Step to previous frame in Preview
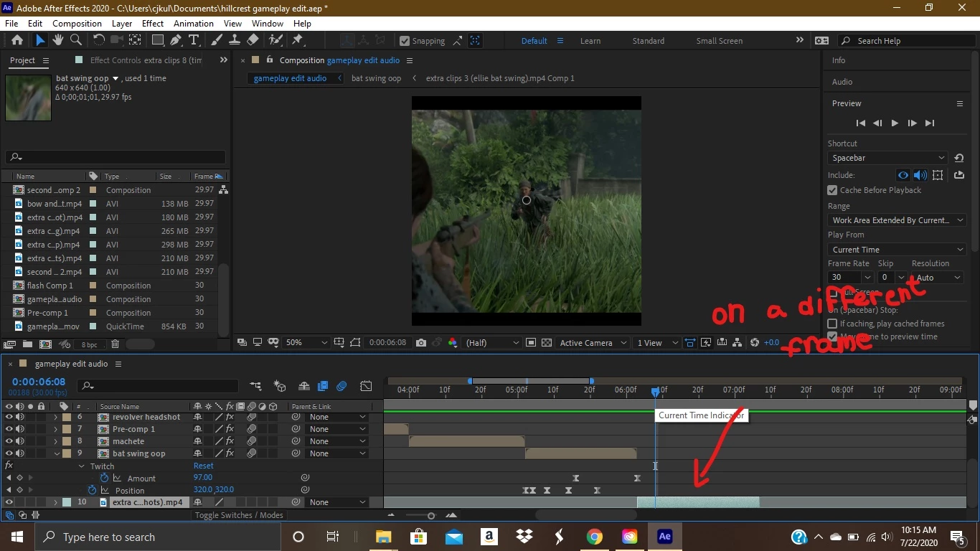 [877, 123]
